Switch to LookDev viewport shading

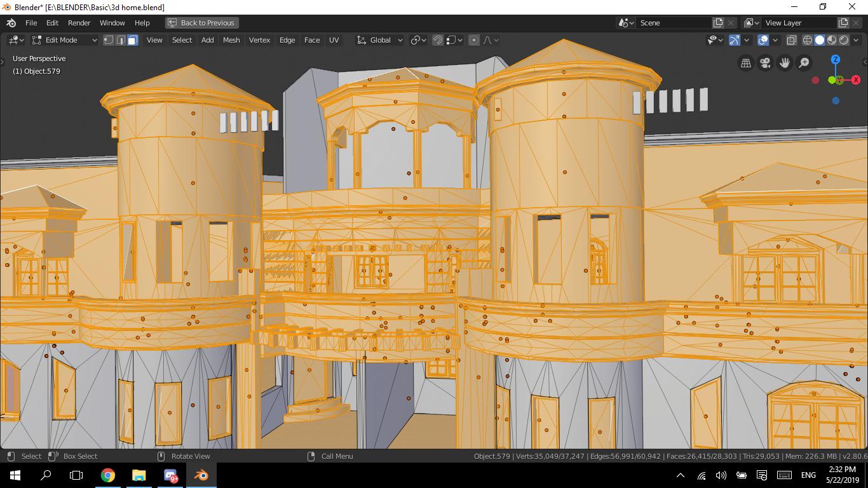(x=832, y=40)
